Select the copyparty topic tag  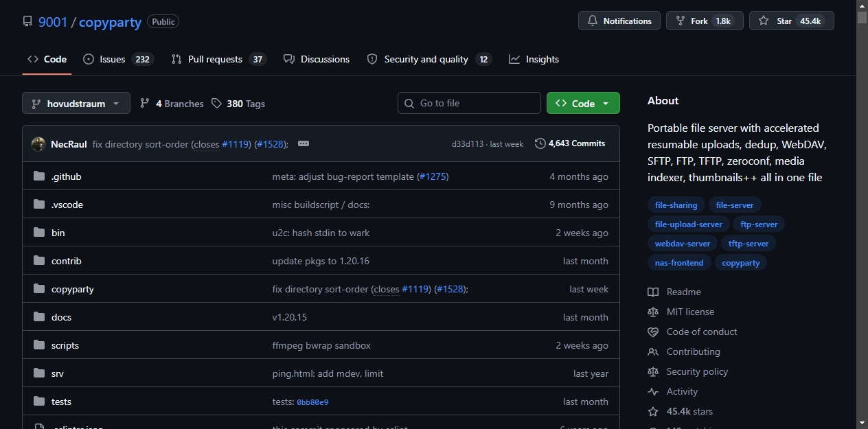point(741,262)
